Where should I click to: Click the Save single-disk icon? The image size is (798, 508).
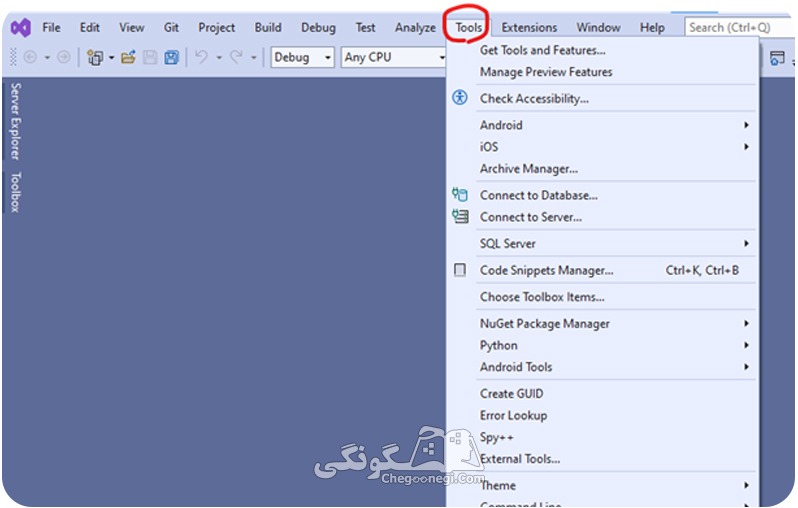tap(150, 57)
